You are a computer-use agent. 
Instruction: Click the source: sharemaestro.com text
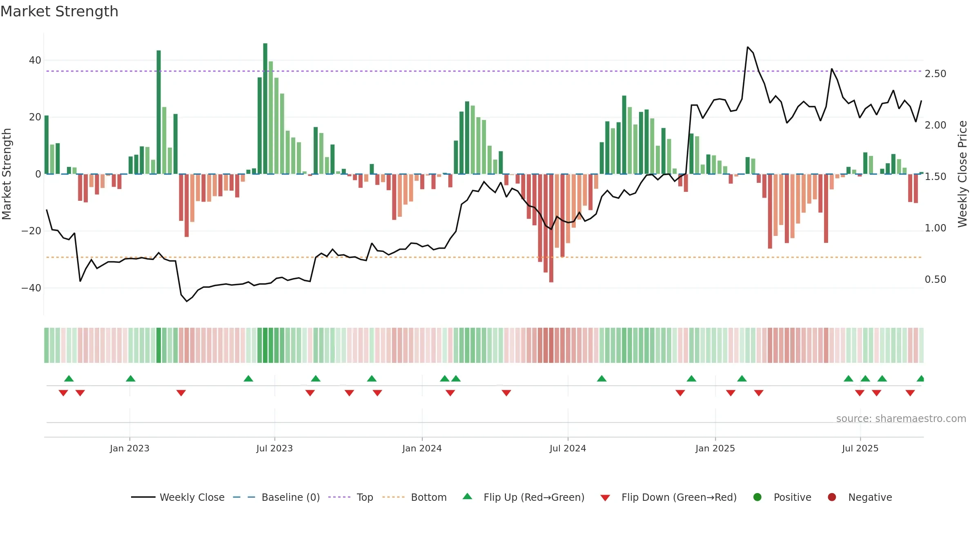pyautogui.click(x=901, y=418)
